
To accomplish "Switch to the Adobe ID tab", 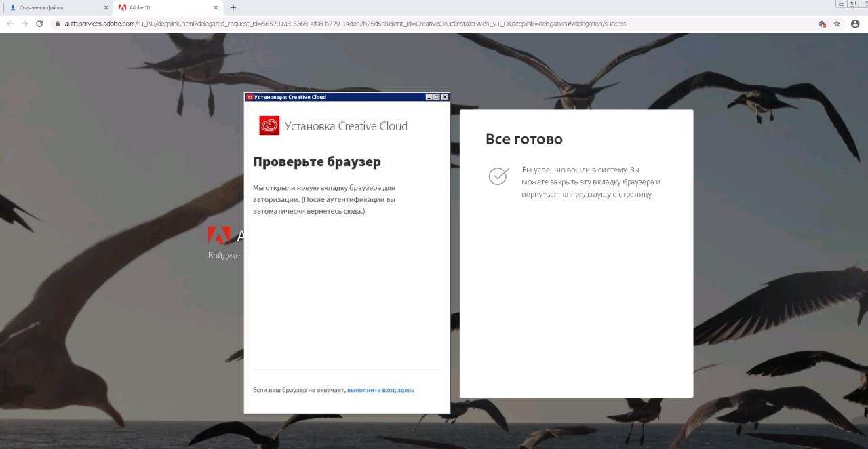I will (x=168, y=7).
